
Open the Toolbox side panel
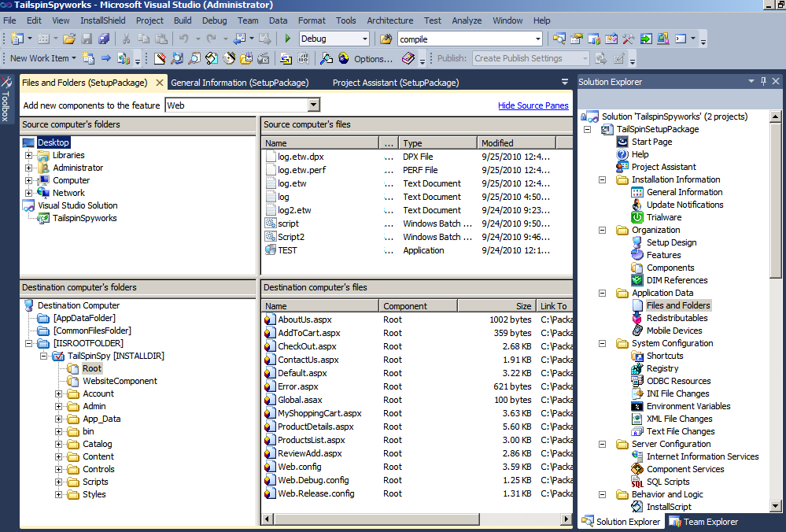click(6, 99)
